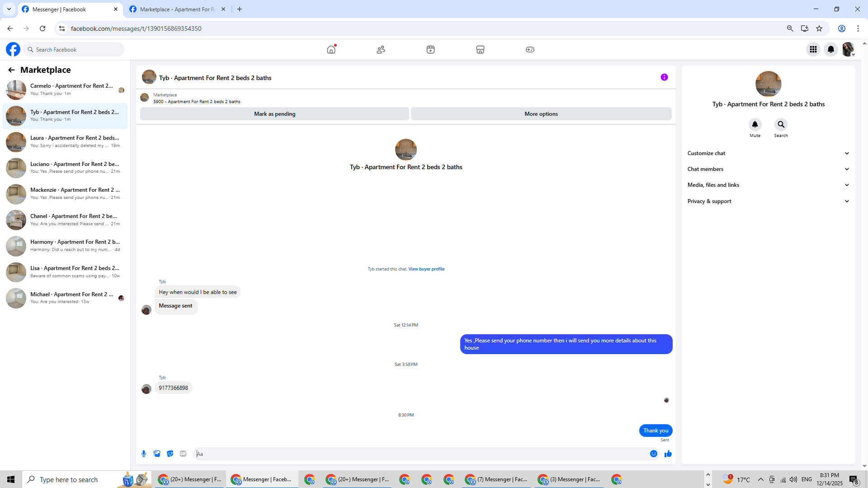The height and width of the screenshot is (488, 868).
Task: Open the account profile picture menu
Action: tap(848, 49)
